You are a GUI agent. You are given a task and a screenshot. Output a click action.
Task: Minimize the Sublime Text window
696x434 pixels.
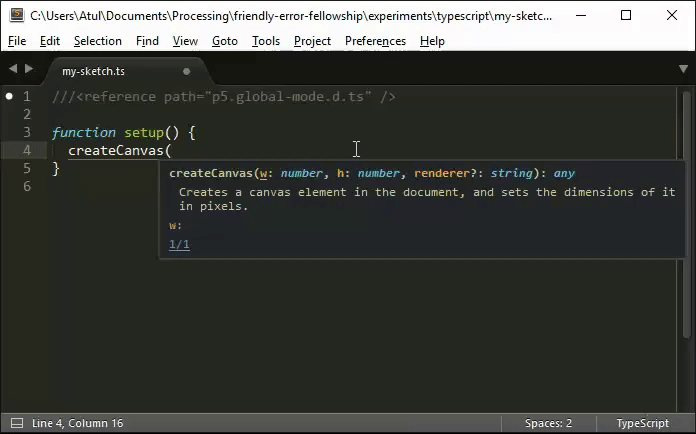click(x=581, y=16)
